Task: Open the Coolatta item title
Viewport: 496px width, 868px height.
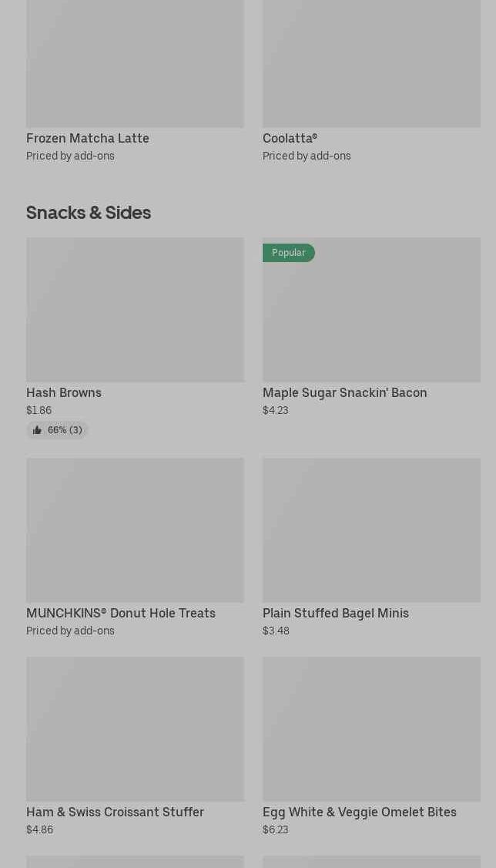Action: 290,139
